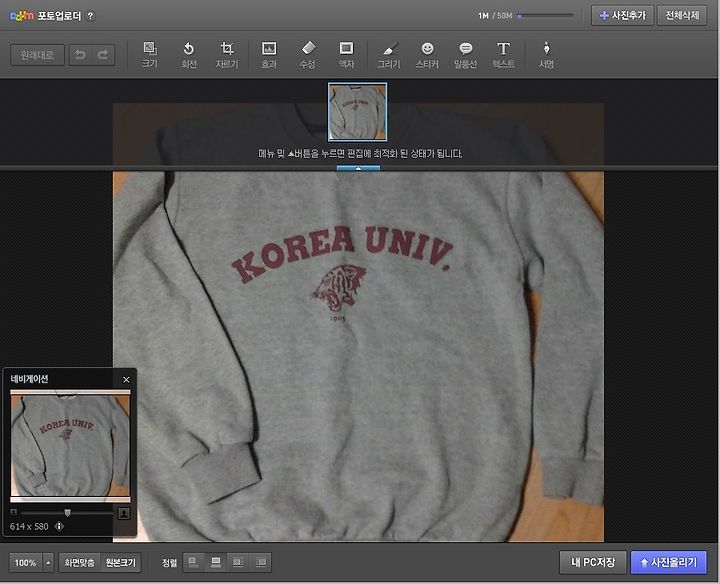This screenshot has width=720, height=584.
Task: Select the third 정렬 alignment option
Action: click(238, 562)
